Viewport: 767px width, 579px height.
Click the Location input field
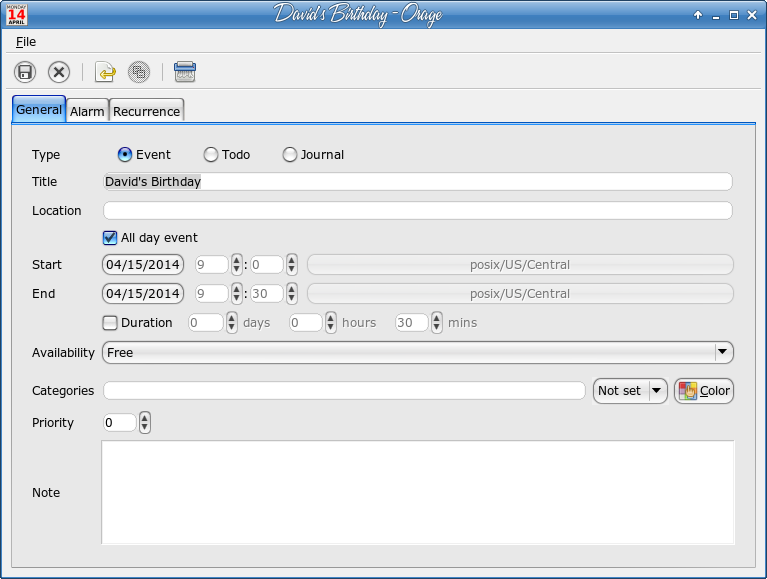418,211
